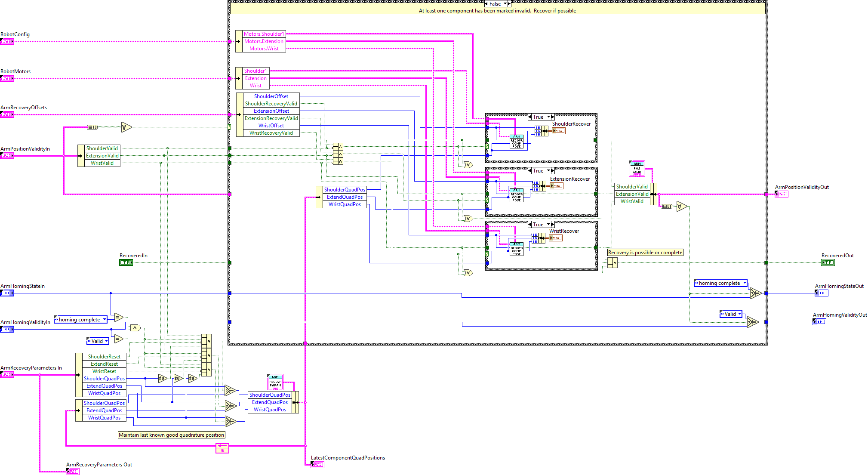The image size is (868, 475).
Task: Click the ArmPositionValidityOut cluster terminal
Action: coord(782,194)
